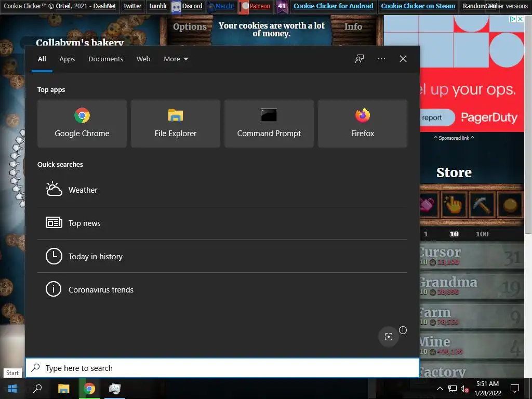The image size is (532, 399).
Task: Buy the pink upgrade in Store
Action: (429, 205)
